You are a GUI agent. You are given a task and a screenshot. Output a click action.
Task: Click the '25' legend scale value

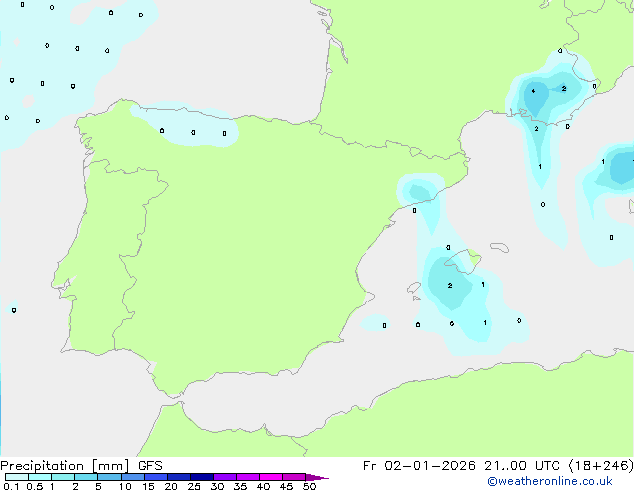[194, 486]
